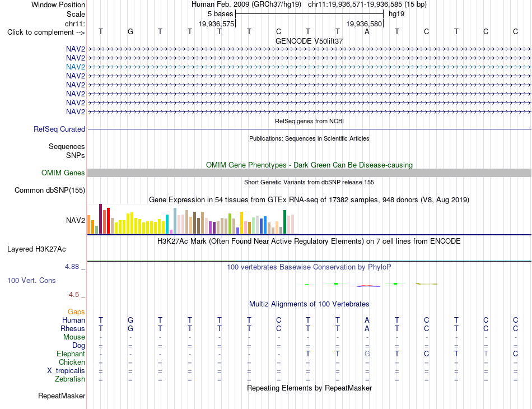The image size is (532, 409).
Task: Open the 'GENCODE V50lift37' track title
Action: click(x=309, y=41)
